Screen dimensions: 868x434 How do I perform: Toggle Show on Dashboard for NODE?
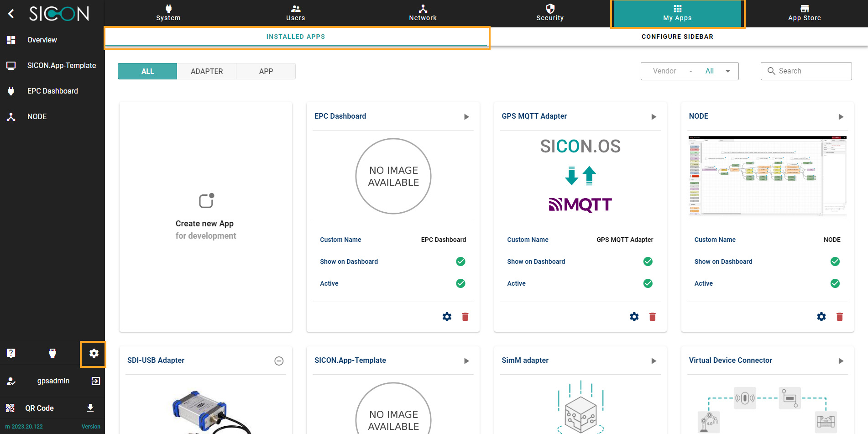835,261
